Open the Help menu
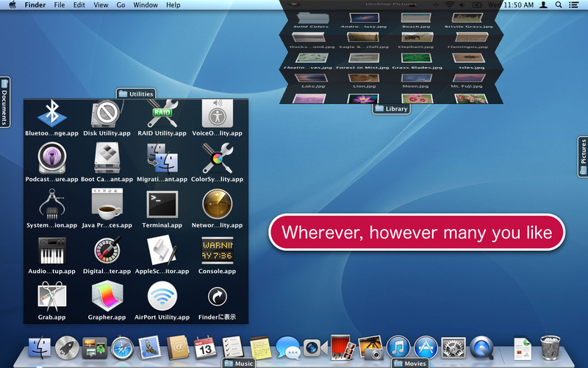The image size is (588, 368). click(x=173, y=5)
